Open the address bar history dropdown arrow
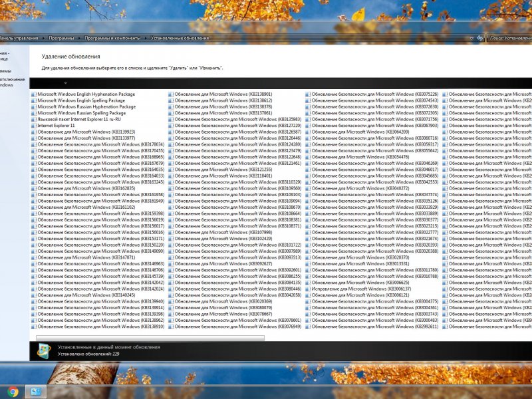This screenshot has width=532, height=399. pos(471,39)
